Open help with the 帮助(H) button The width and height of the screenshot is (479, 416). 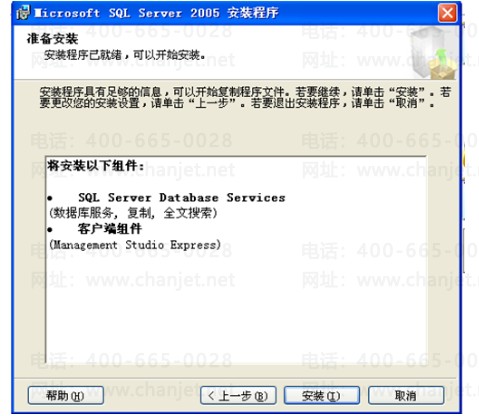click(66, 396)
